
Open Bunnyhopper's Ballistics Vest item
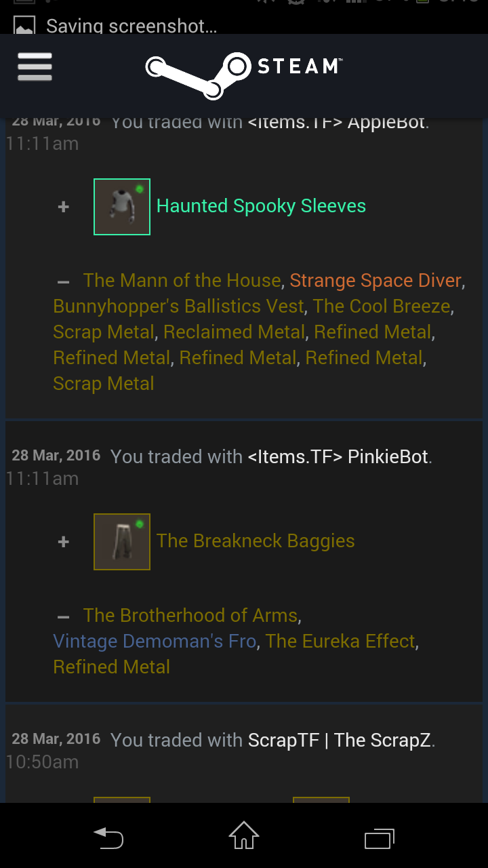point(178,307)
